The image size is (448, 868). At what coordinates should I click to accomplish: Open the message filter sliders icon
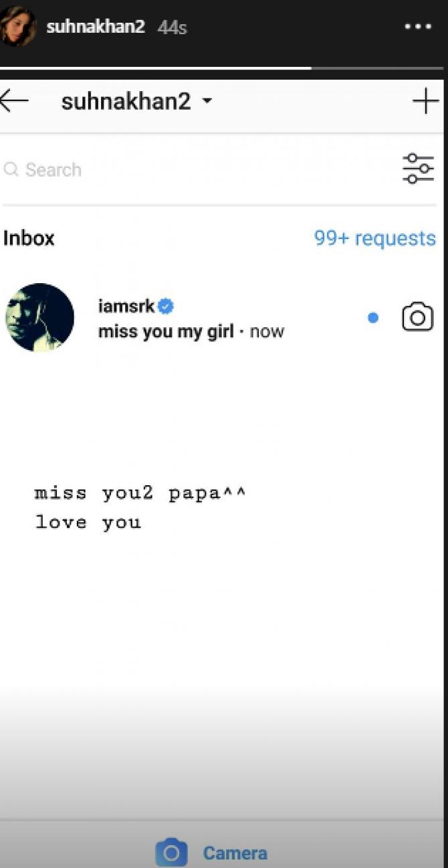[418, 169]
